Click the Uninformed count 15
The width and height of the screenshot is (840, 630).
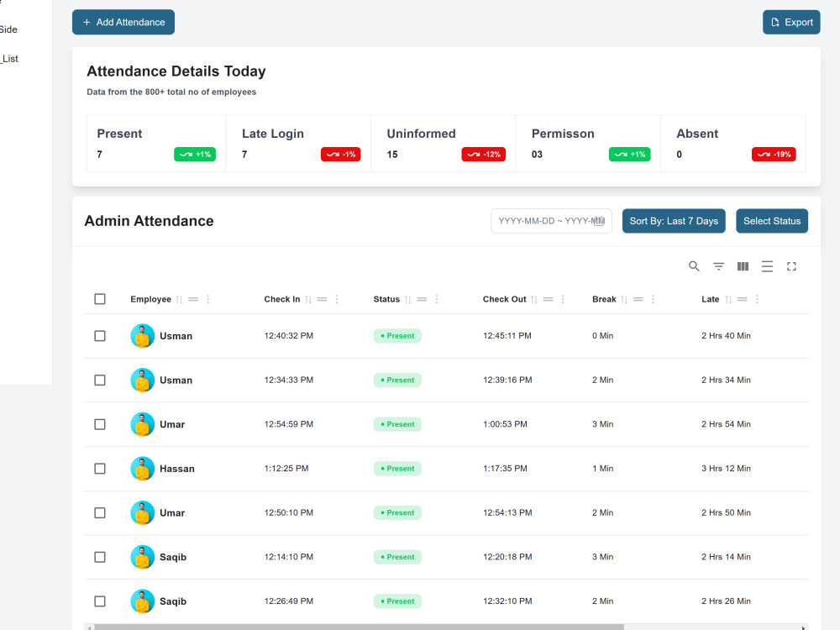click(x=392, y=155)
